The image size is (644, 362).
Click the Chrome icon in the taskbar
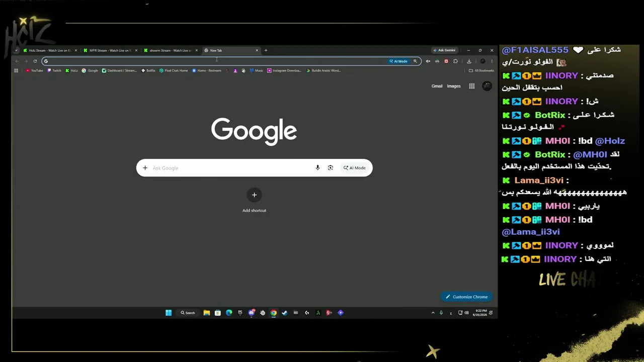click(273, 313)
